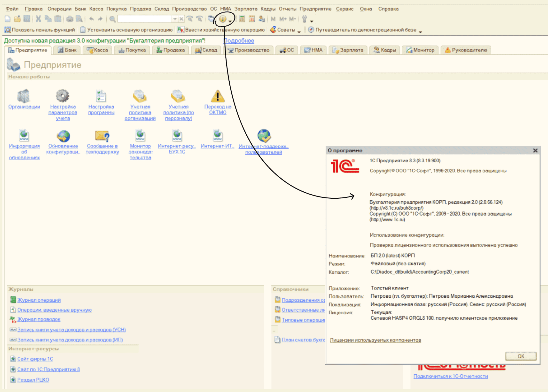Click the tools wrench toolbar icon
Image resolution: width=548 pixels, height=392 pixels.
[x=305, y=19]
